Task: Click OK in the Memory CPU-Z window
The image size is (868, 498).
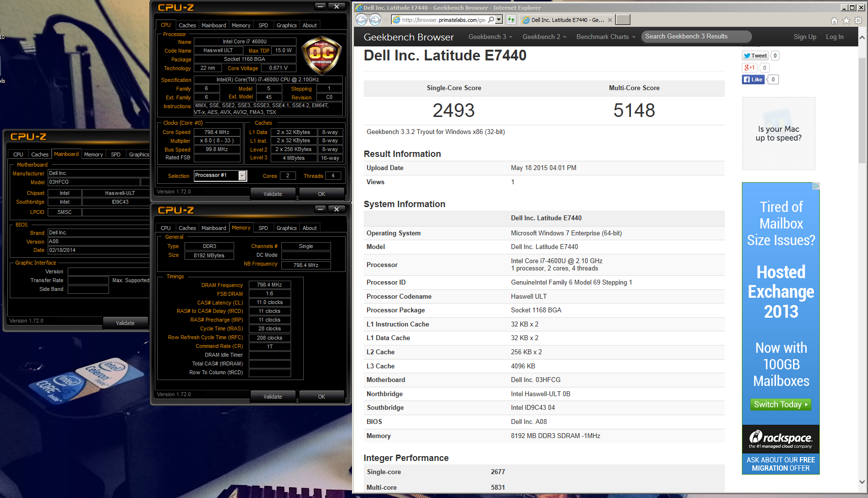Action: click(321, 397)
